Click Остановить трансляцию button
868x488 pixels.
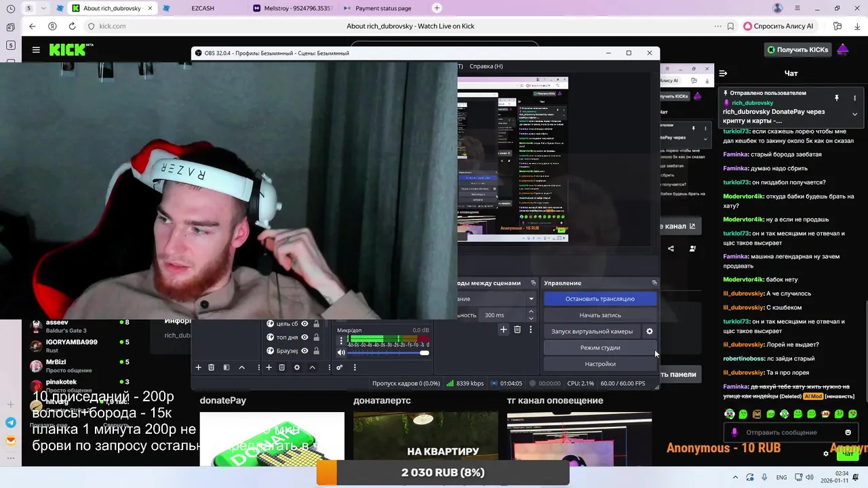pyautogui.click(x=600, y=299)
